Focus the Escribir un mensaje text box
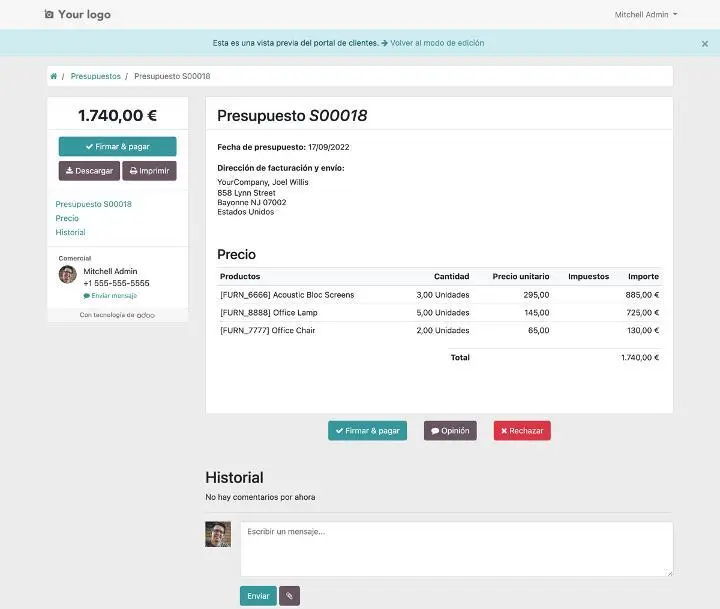Viewport: 720px width, 609px height. tap(456, 549)
